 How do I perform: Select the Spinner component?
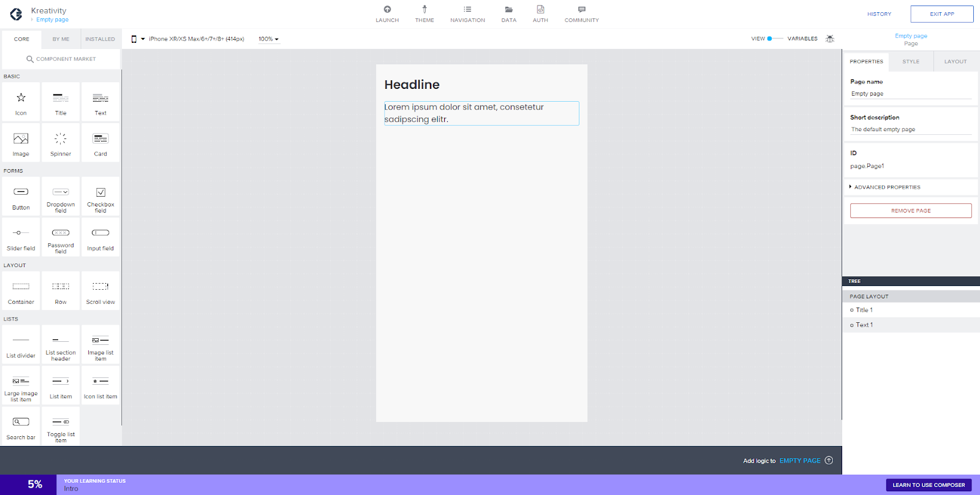point(61,143)
